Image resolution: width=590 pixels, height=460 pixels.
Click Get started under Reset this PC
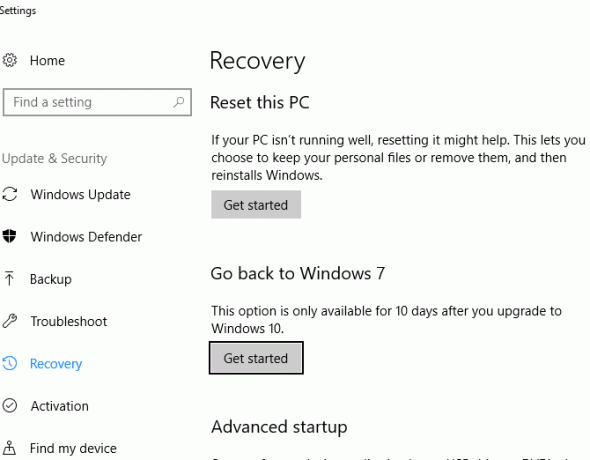click(256, 205)
